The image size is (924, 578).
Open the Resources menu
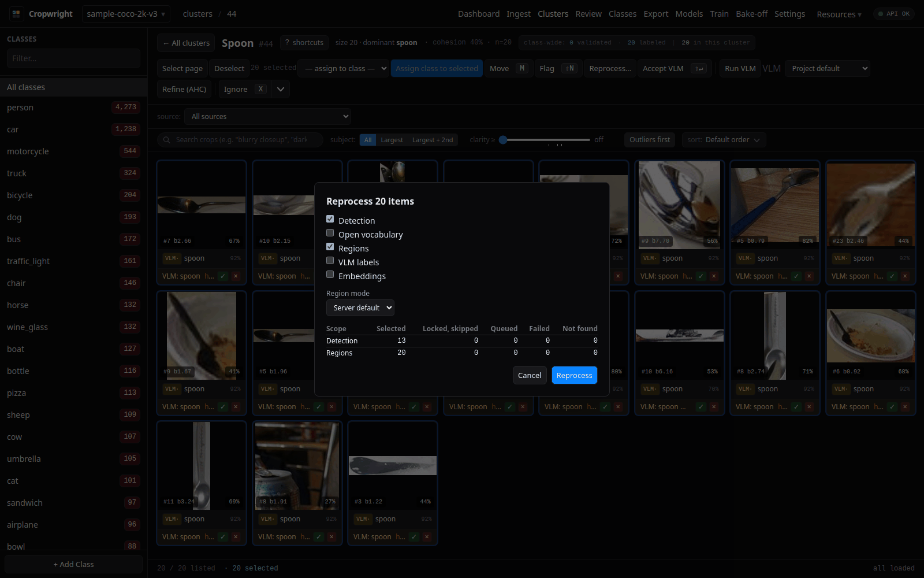pyautogui.click(x=839, y=14)
